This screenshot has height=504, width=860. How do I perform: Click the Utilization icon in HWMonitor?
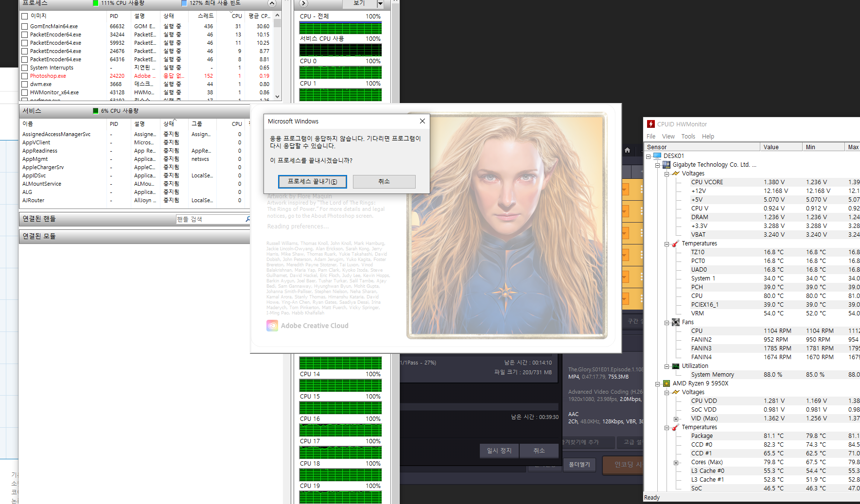tap(676, 366)
